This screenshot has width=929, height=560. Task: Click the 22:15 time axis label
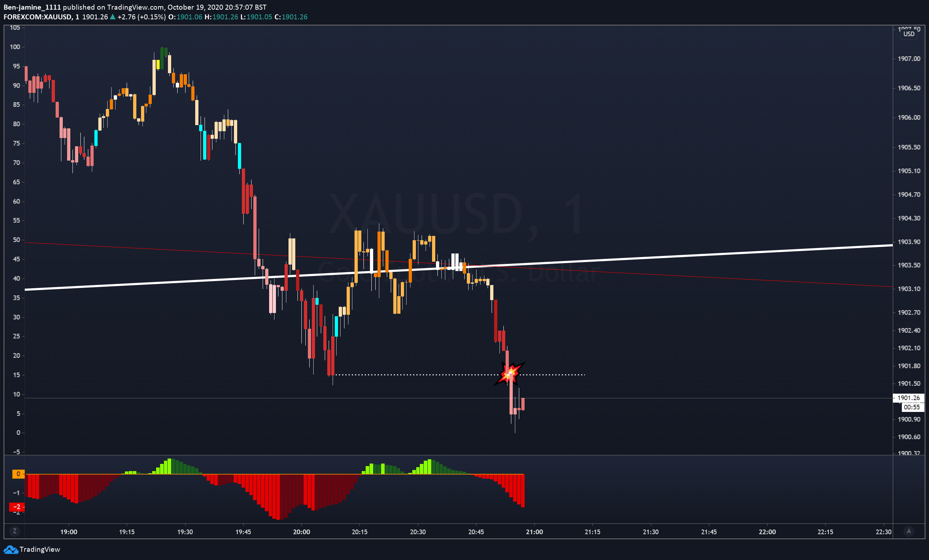pyautogui.click(x=825, y=532)
